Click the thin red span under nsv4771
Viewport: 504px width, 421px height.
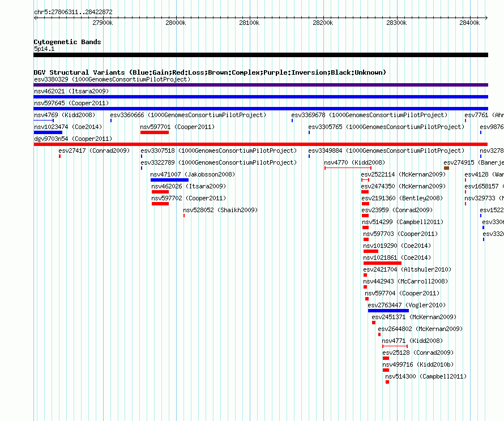[x=395, y=346]
